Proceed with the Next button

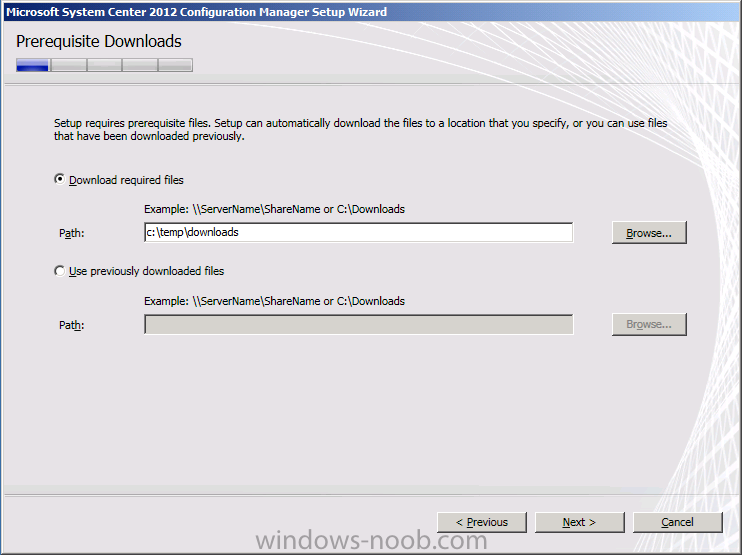point(580,522)
